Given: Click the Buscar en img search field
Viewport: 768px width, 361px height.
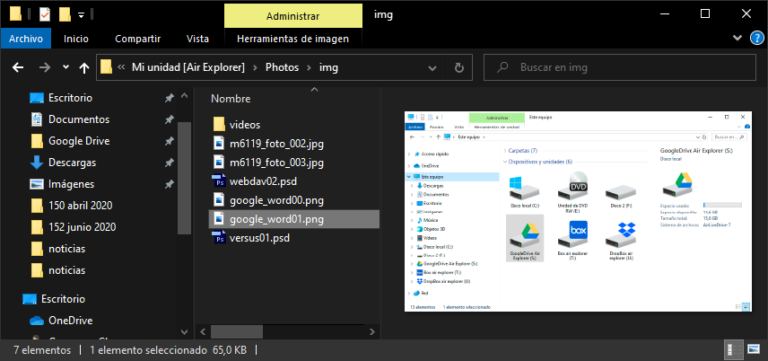Looking at the screenshot, I should coord(619,67).
